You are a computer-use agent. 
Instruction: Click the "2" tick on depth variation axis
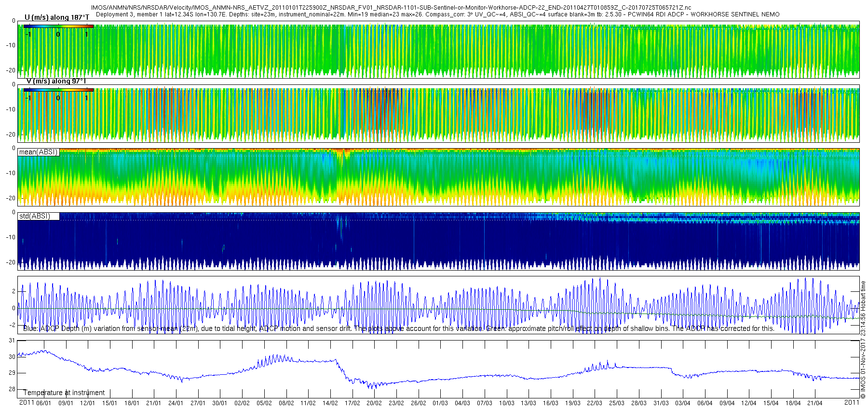coord(14,291)
